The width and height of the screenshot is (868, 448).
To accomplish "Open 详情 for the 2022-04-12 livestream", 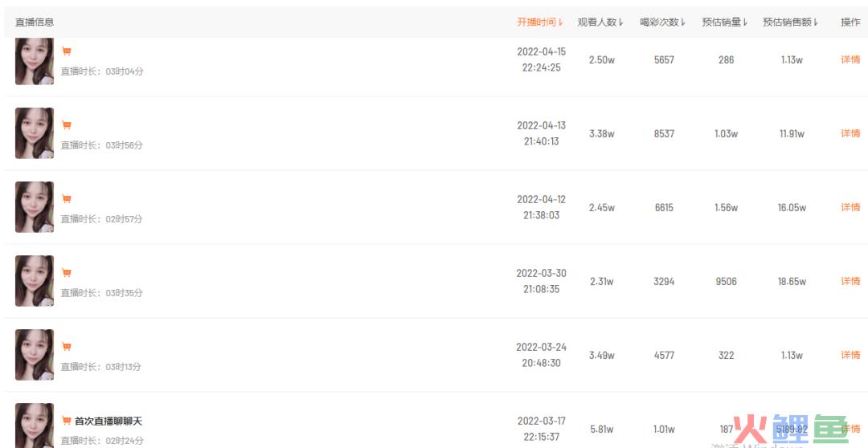I will pos(850,207).
